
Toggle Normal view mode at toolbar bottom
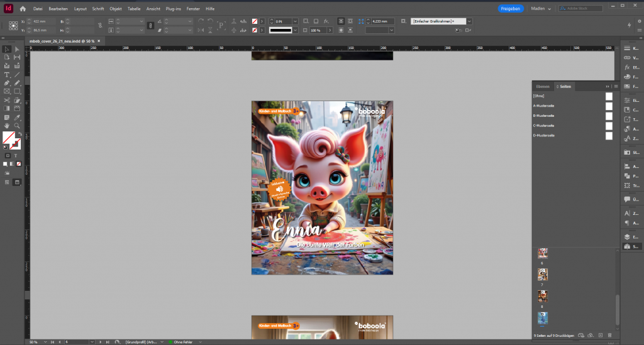pos(6,182)
